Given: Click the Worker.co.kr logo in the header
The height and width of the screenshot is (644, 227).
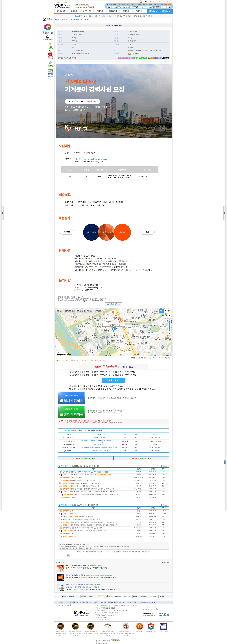Looking at the screenshot, I should tap(62, 5).
